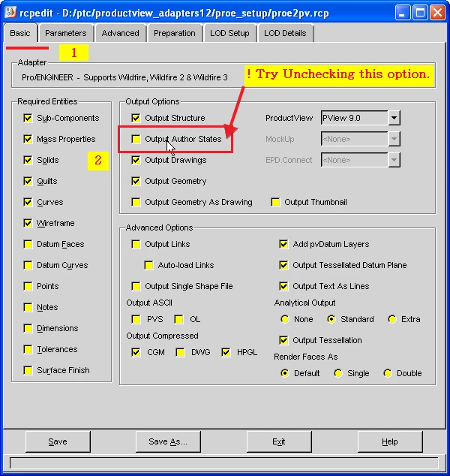Go to the Preparation tab

tap(174, 33)
